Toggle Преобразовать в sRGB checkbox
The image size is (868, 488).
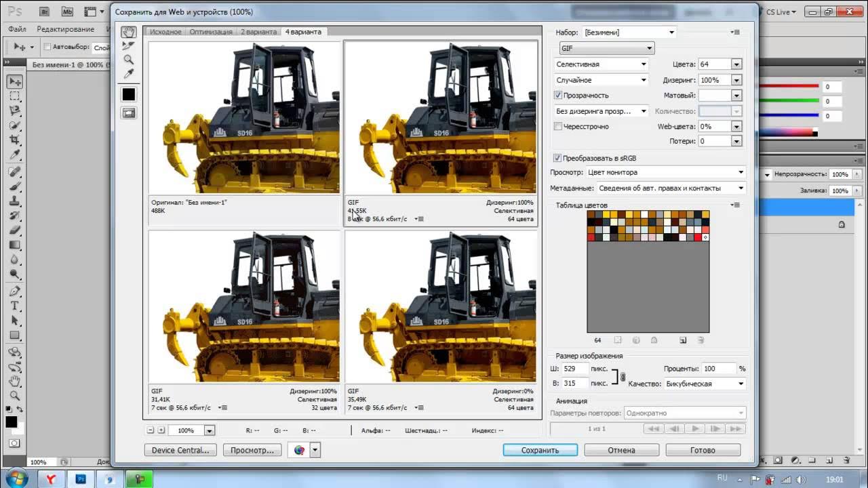tap(557, 158)
